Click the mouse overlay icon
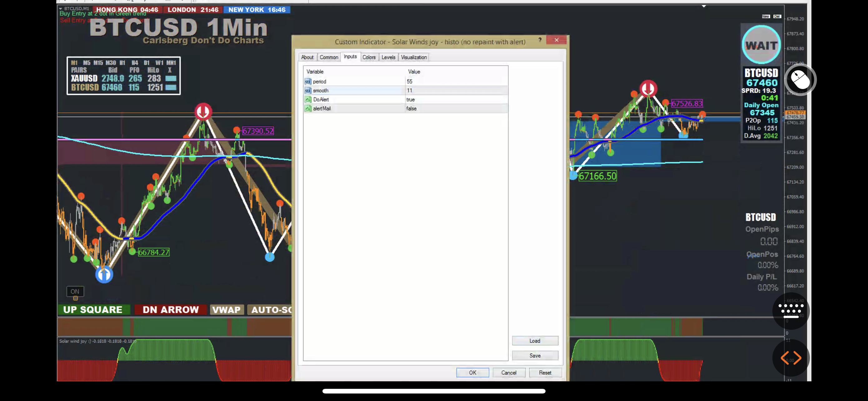868x401 pixels. tap(800, 80)
